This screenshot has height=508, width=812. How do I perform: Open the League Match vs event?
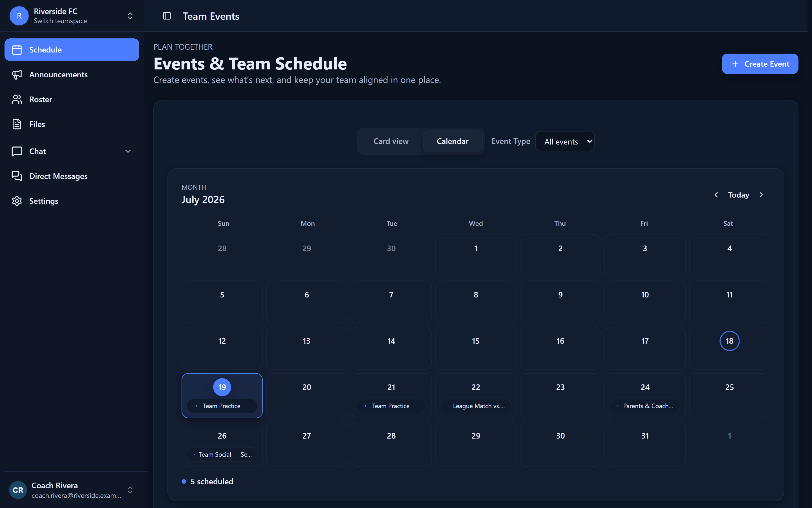pos(475,406)
